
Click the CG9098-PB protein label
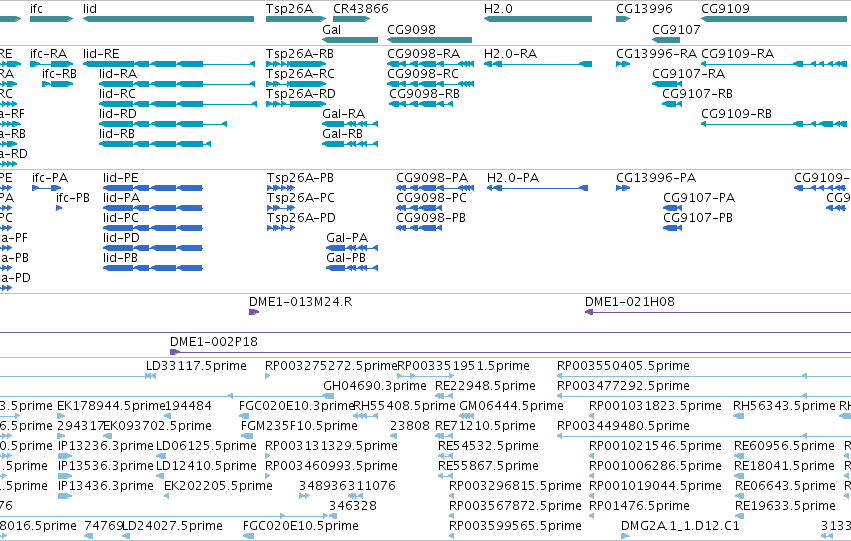click(431, 218)
